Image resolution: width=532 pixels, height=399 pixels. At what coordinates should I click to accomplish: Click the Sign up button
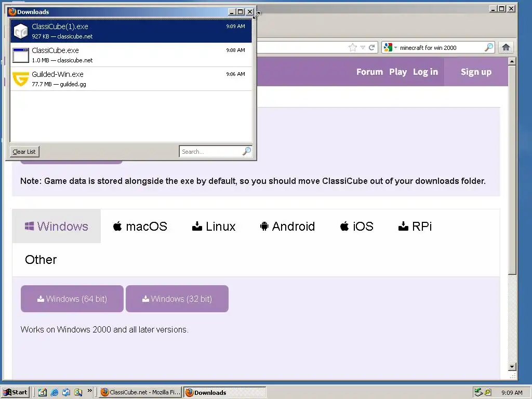tap(476, 72)
